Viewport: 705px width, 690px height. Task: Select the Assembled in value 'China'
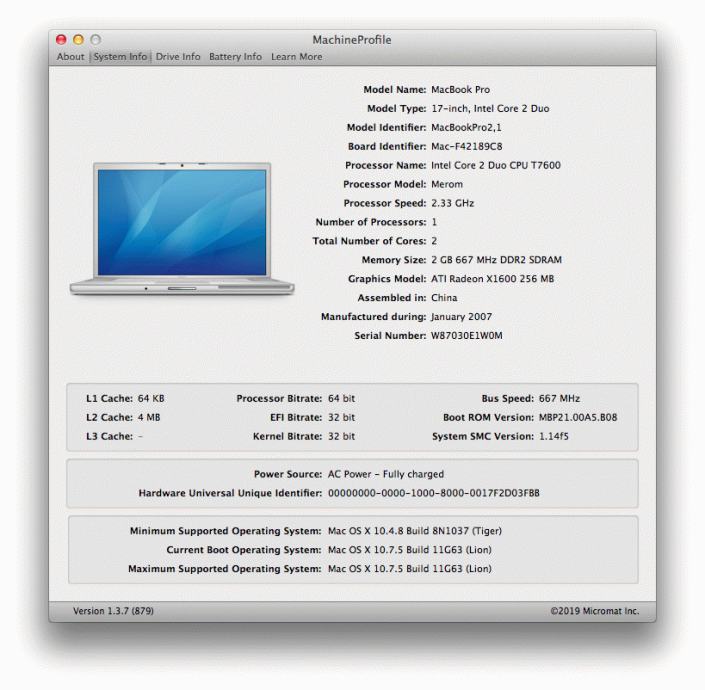[x=444, y=298]
